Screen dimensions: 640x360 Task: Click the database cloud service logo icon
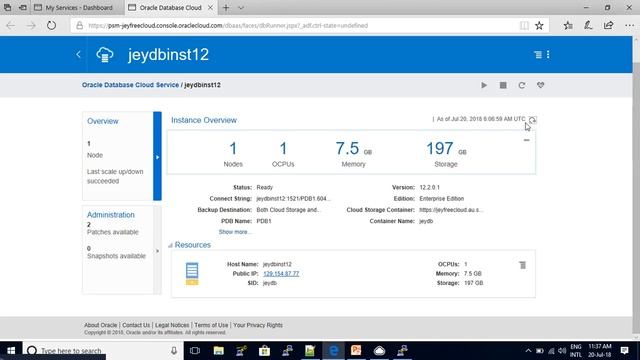[x=104, y=55]
